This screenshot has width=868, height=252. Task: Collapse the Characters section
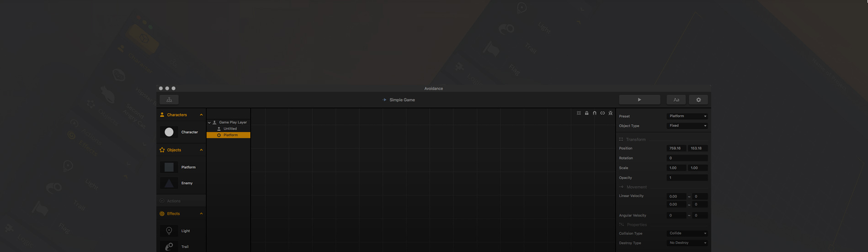pyautogui.click(x=201, y=115)
